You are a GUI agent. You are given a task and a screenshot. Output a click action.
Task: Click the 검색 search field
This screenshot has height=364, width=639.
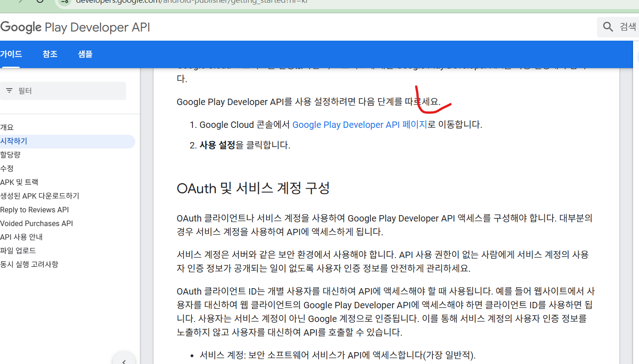coord(618,27)
